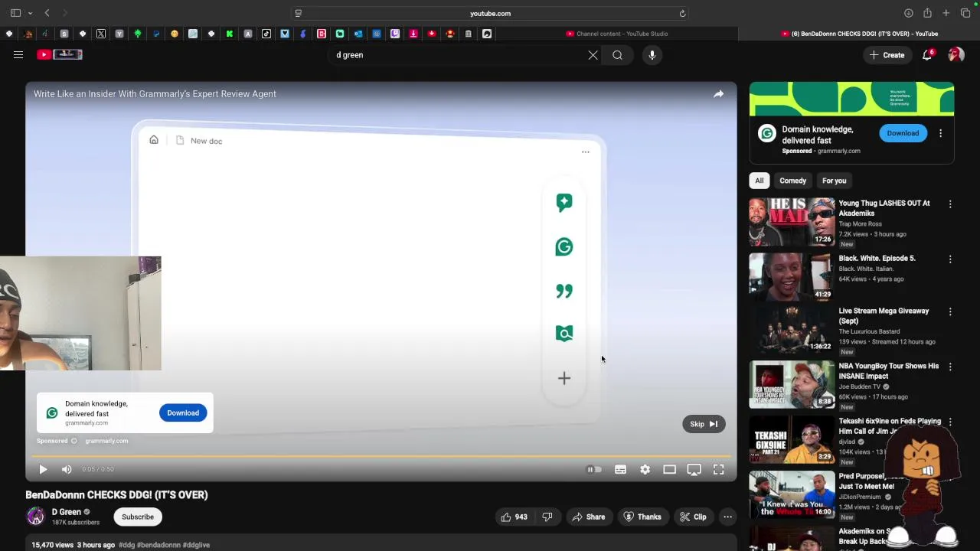Select the For you filter chip
Screen dimensions: 980x551
point(834,181)
